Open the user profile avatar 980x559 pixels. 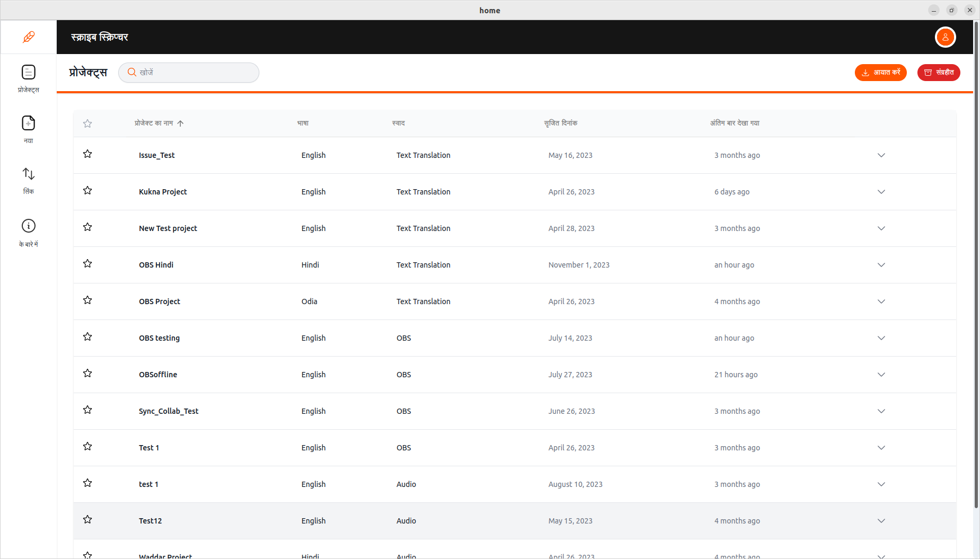945,37
